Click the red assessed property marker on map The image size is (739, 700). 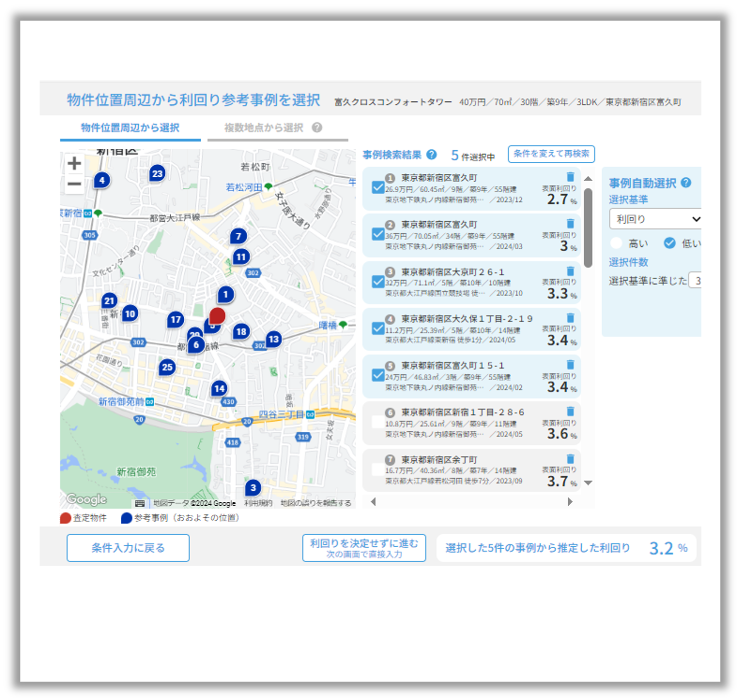point(217,316)
